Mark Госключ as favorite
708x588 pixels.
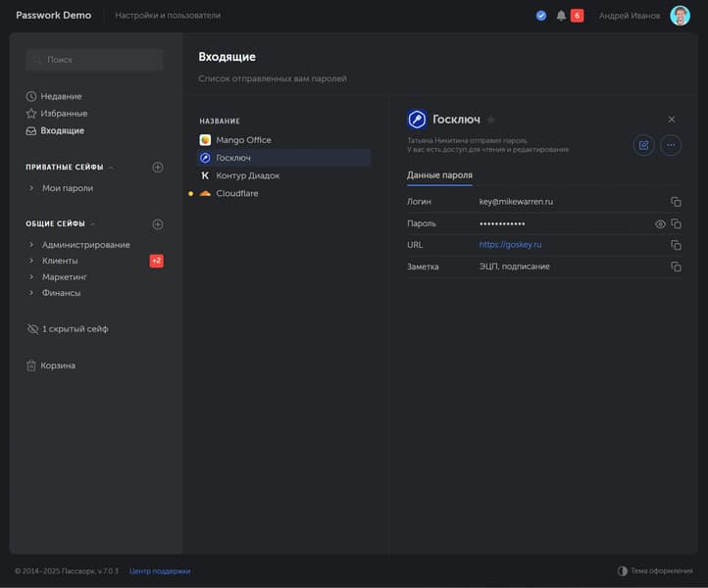coord(491,120)
